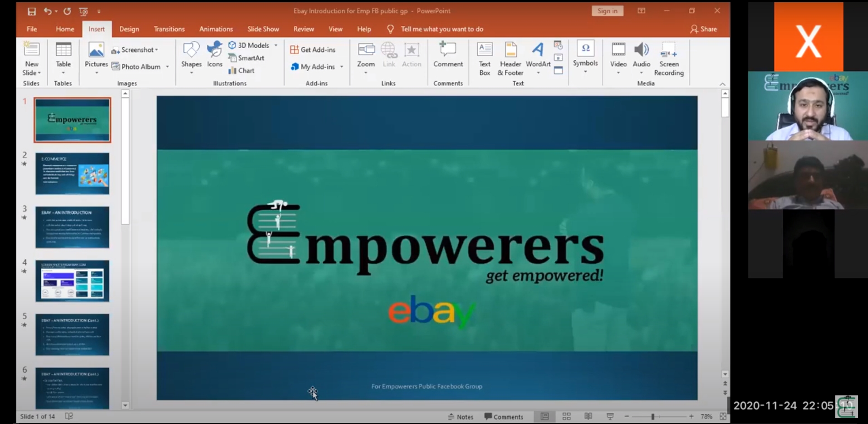Click Get Add-ins
The height and width of the screenshot is (424, 868).
[313, 50]
